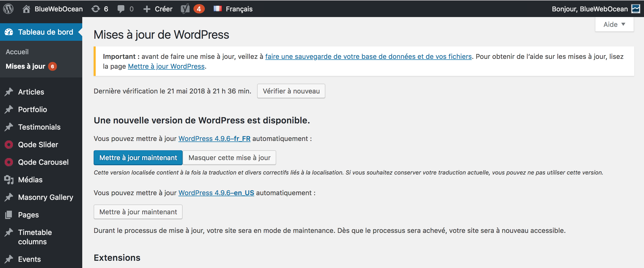Click the Pages icon in sidebar
This screenshot has height=268, width=644.
click(9, 215)
